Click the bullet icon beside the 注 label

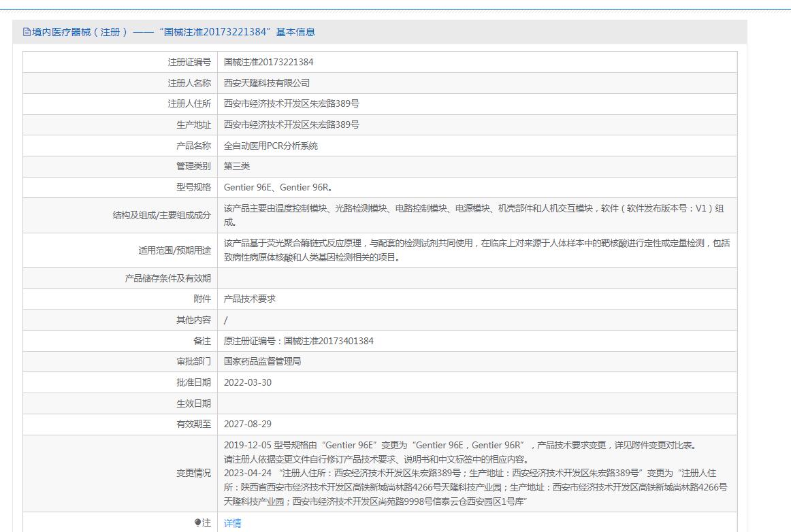point(198,522)
